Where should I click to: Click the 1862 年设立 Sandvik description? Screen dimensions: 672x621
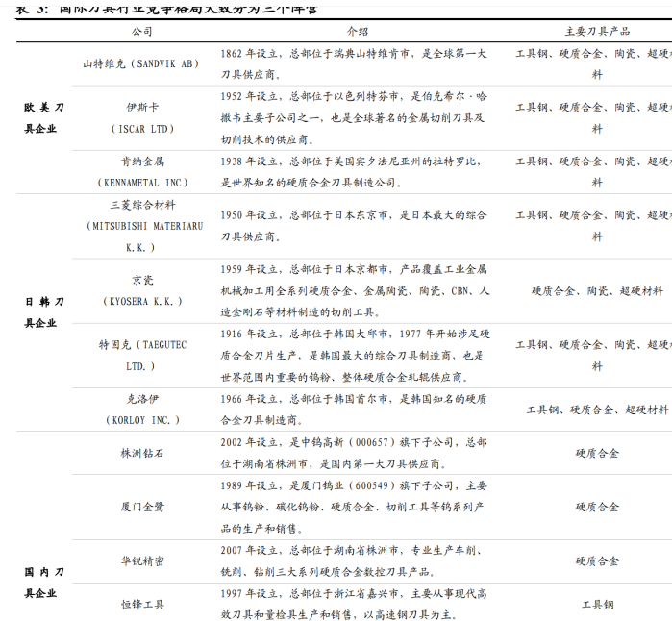click(354, 63)
